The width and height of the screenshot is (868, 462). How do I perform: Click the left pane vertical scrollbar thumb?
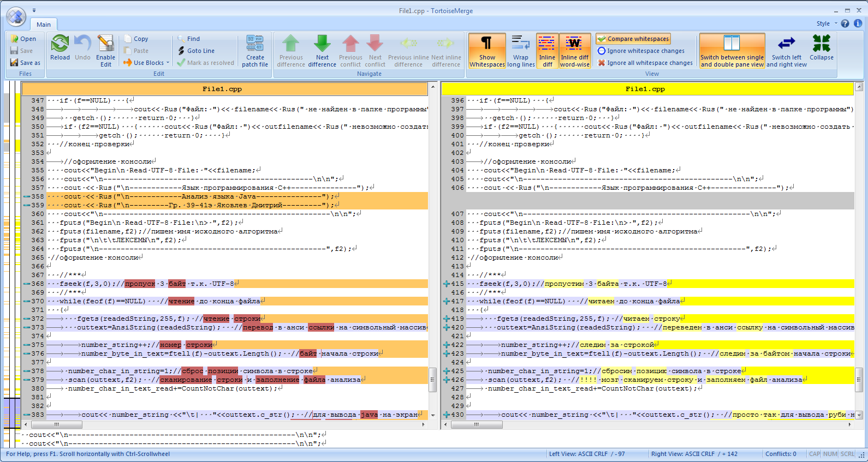click(x=433, y=380)
